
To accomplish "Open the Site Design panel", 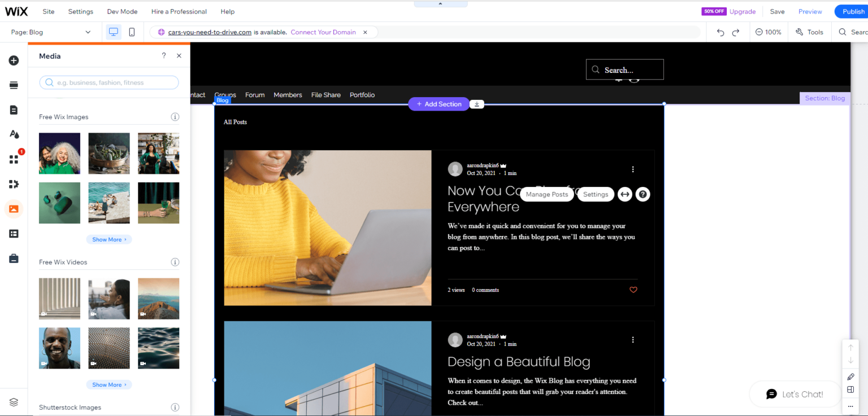I will (x=14, y=134).
